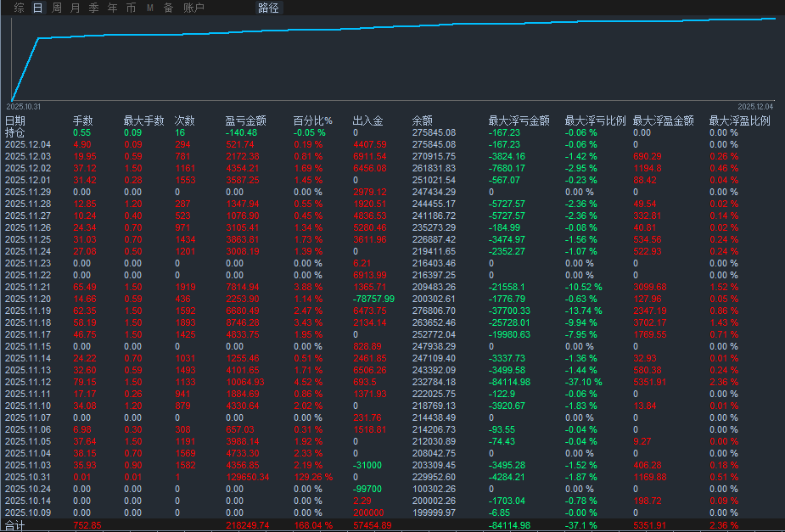Click the 2025.11.20 date row

(27, 300)
